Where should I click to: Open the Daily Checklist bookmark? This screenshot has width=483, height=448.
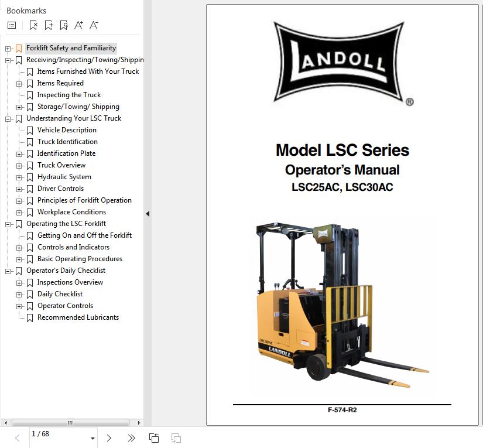pyautogui.click(x=60, y=294)
